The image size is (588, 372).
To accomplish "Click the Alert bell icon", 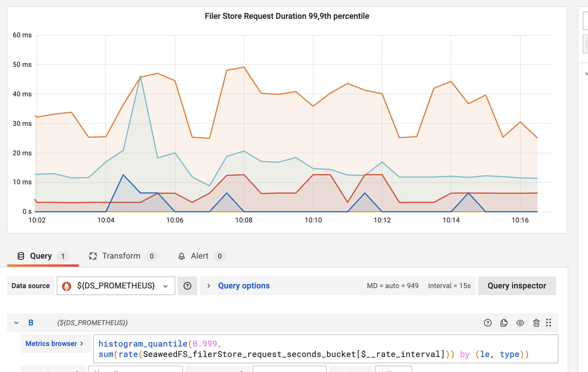I will click(182, 256).
